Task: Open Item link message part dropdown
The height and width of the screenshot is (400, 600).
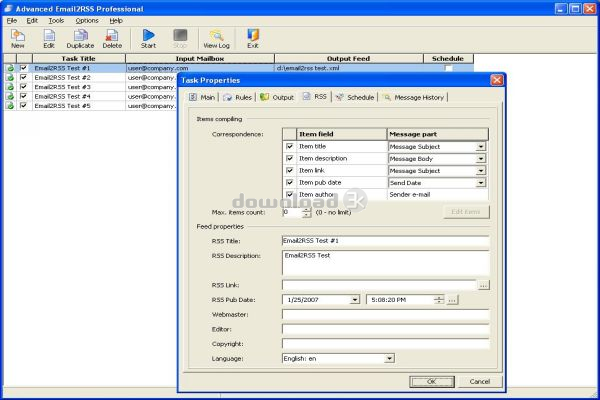Action: pyautogui.click(x=481, y=171)
